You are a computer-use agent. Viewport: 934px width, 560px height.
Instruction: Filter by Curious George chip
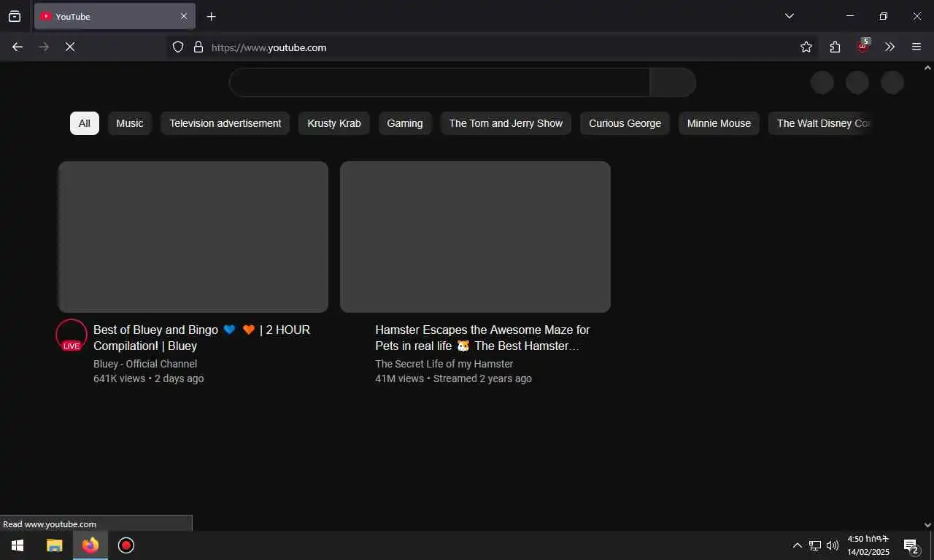pos(625,123)
